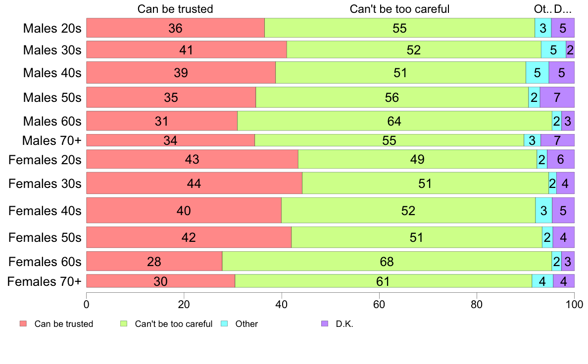The image size is (588, 364).
Task: Click the truncated Ot.. column header
Action: [x=542, y=9]
